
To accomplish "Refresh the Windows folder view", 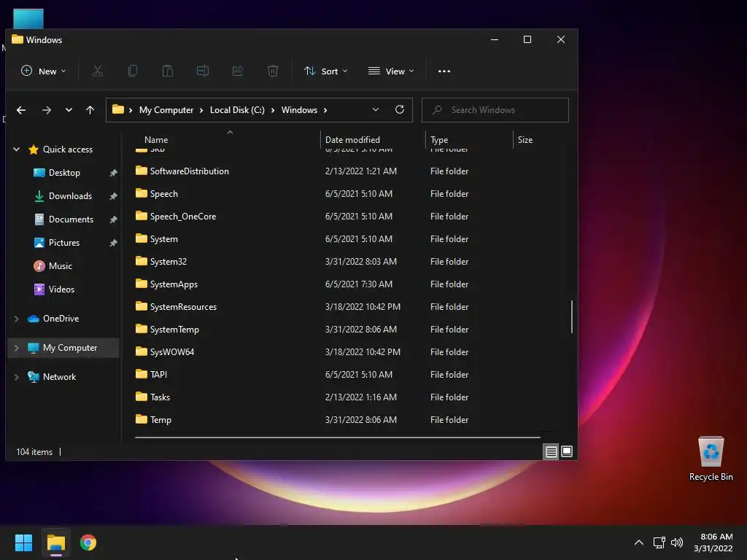I will pos(400,109).
